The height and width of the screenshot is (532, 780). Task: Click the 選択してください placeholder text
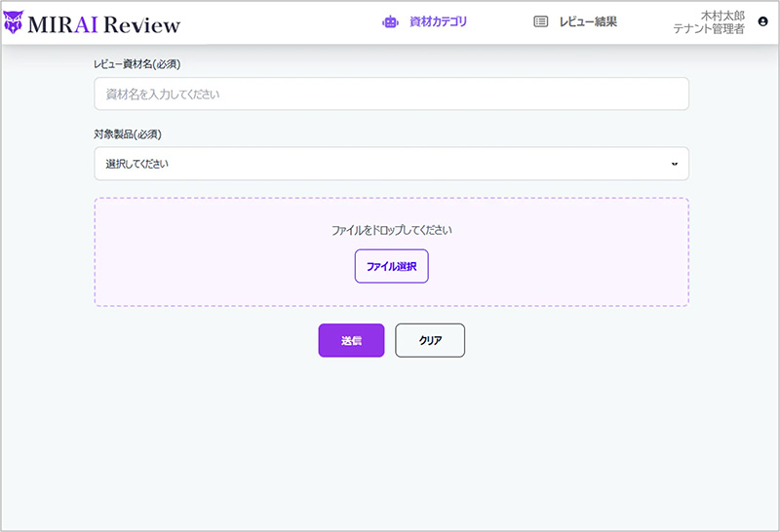click(x=137, y=164)
